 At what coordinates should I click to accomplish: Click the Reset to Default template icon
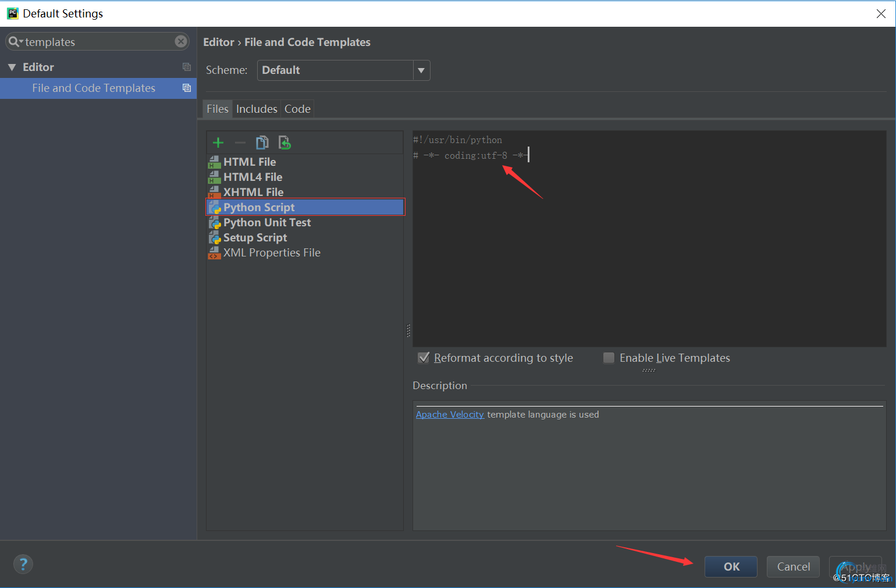(x=285, y=142)
